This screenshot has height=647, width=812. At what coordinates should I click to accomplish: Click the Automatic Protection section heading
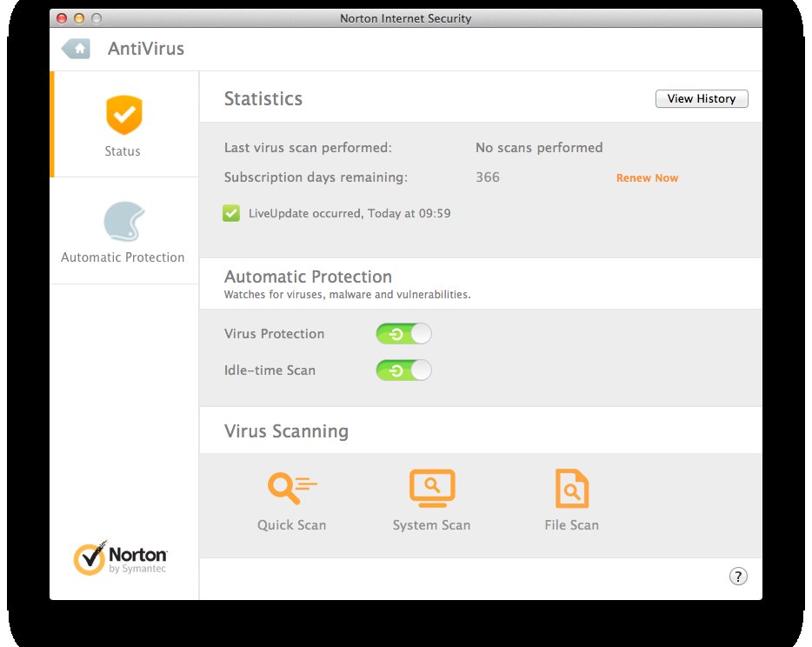[x=308, y=277]
